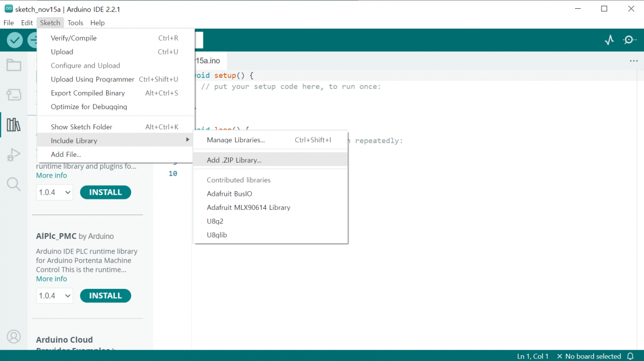Open the Boards Manager sidebar icon
This screenshot has height=361, width=644.
click(x=13, y=95)
